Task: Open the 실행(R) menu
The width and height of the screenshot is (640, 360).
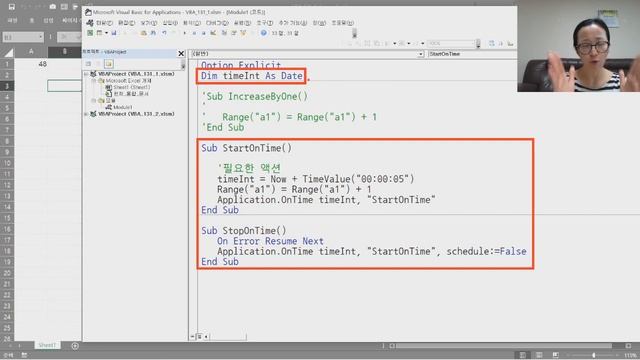Action: [242, 23]
